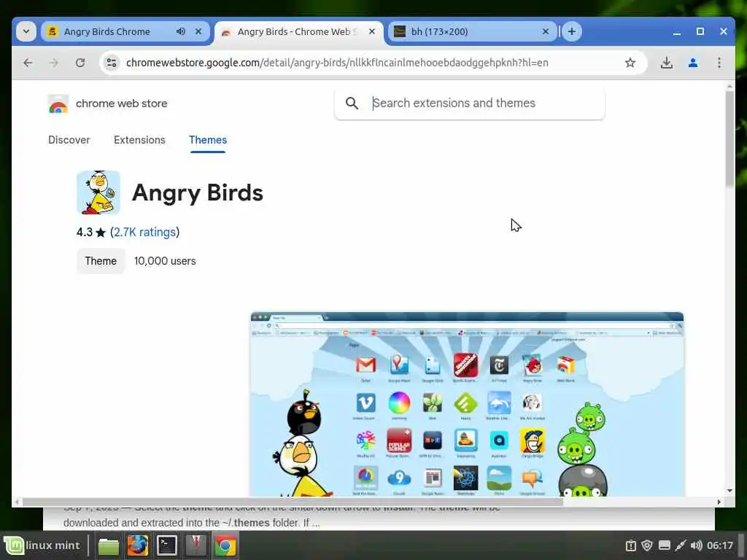Viewport: 747px width, 560px height.
Task: Reload the current page
Action: point(80,63)
